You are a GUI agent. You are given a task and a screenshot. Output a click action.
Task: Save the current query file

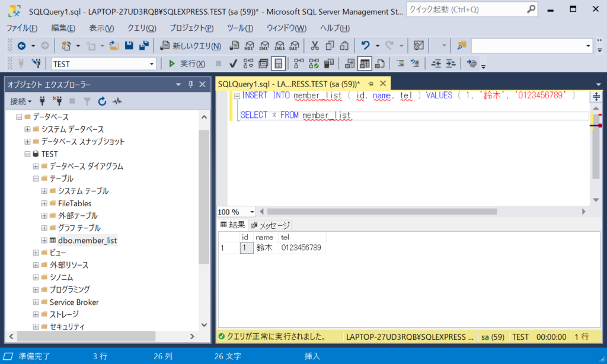[129, 46]
